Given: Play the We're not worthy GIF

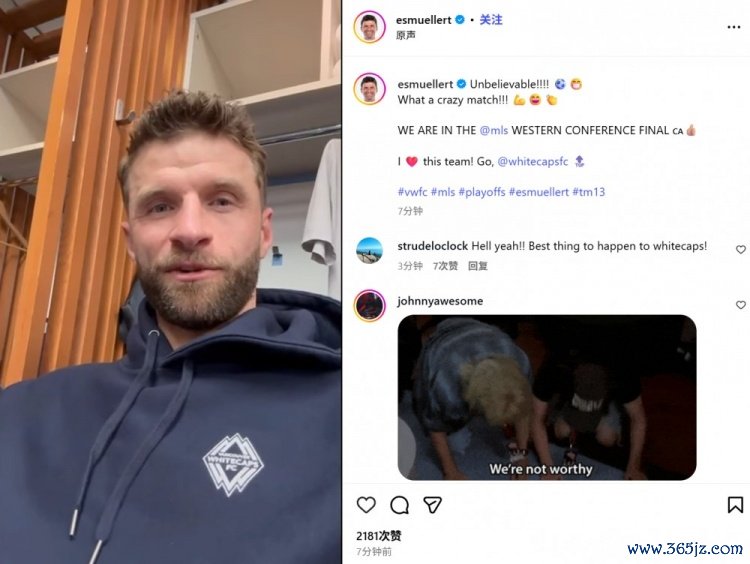Looking at the screenshot, I should click(x=547, y=397).
